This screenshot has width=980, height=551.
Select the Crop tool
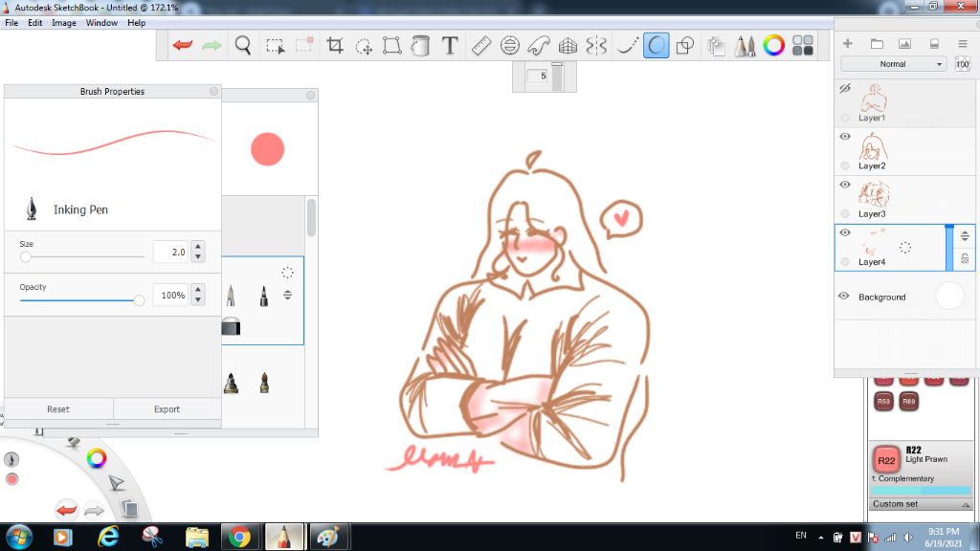coord(334,45)
